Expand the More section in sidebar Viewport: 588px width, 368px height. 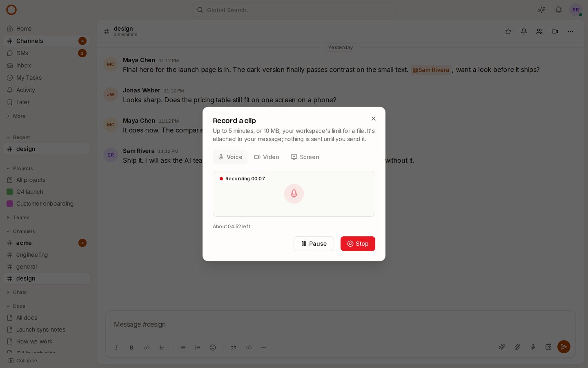16,116
